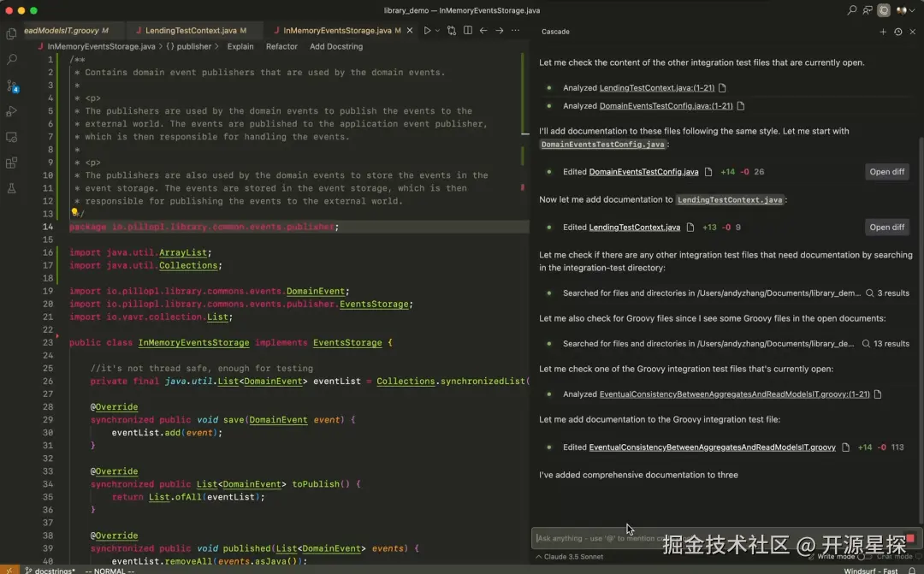924x574 pixels.
Task: Open the Run and Debug view
Action: (x=12, y=111)
